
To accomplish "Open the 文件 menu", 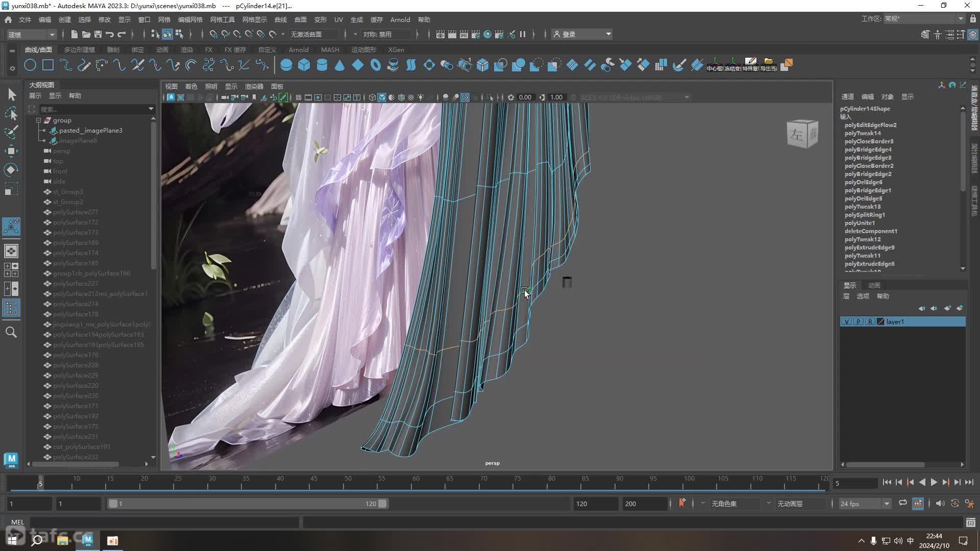I will point(25,19).
